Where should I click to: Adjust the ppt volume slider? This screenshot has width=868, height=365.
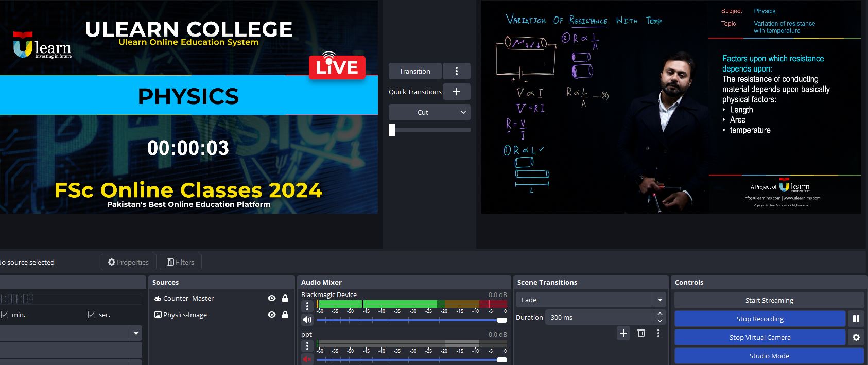[x=412, y=359]
